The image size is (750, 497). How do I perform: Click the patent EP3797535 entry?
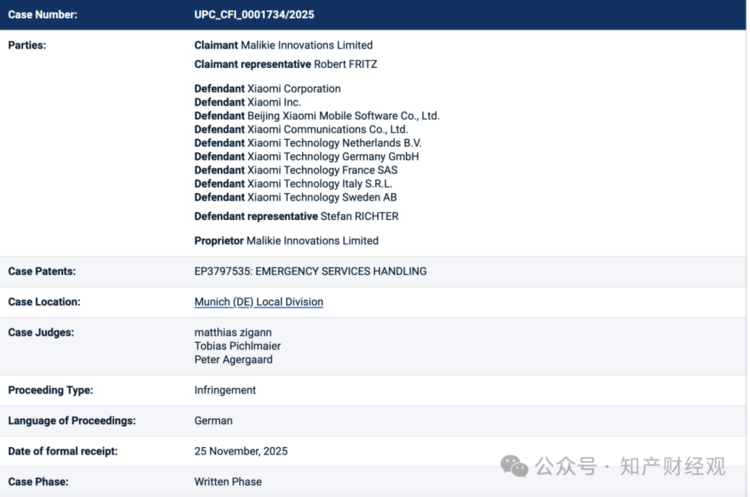click(310, 271)
